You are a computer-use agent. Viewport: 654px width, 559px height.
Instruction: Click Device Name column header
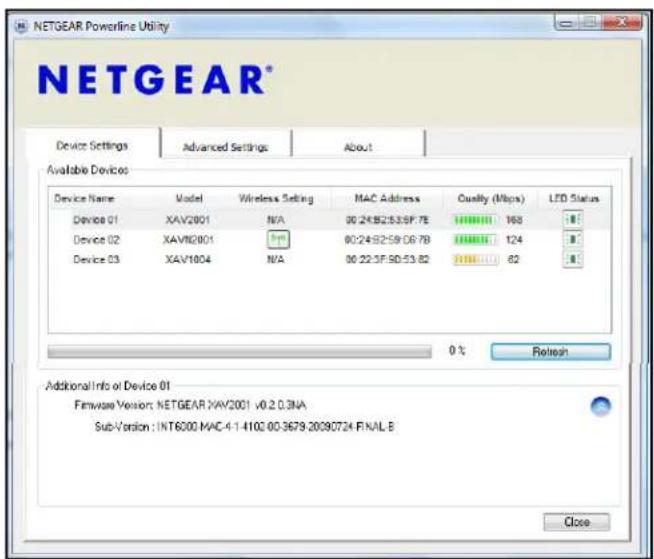coord(84,199)
